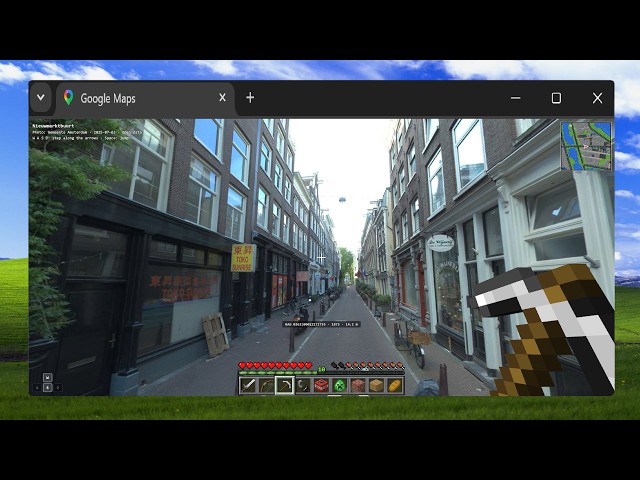Minimize the browser window
Screen dimensions: 640x480
coord(516,98)
